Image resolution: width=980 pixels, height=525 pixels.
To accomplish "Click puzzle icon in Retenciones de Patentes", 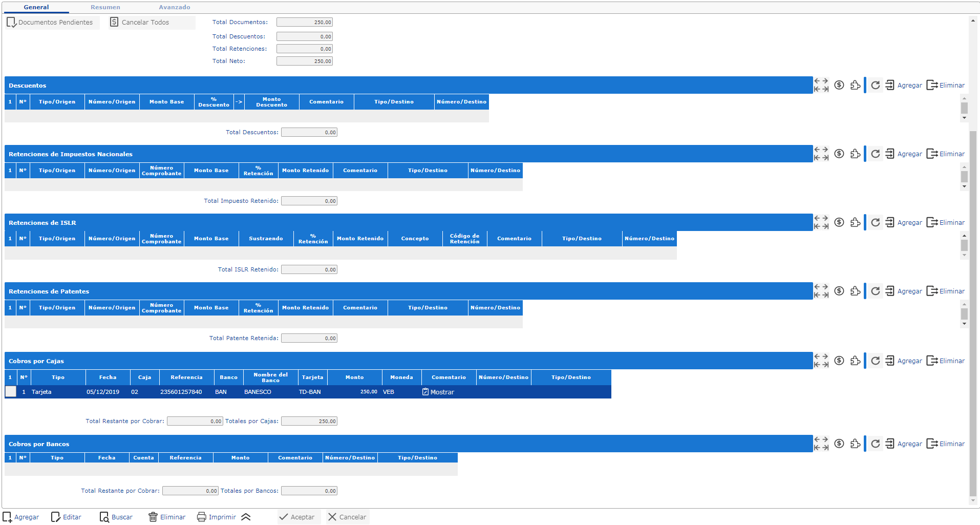I will [x=855, y=291].
